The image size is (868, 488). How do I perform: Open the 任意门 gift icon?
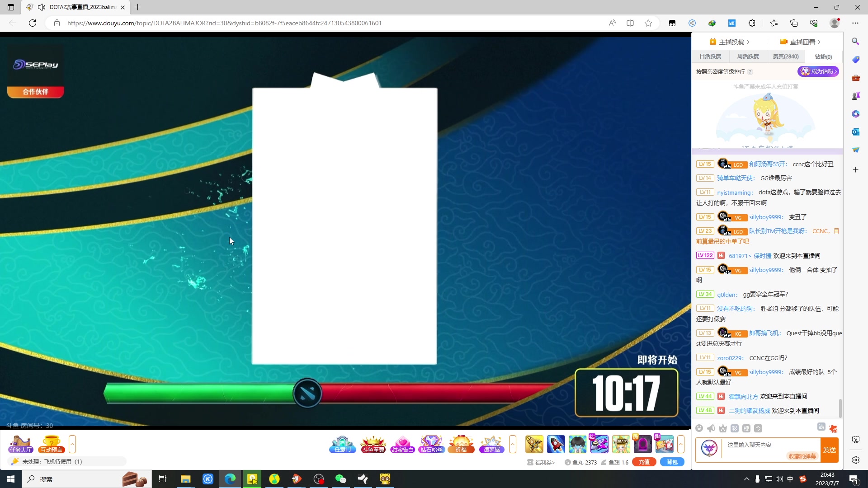click(x=342, y=444)
